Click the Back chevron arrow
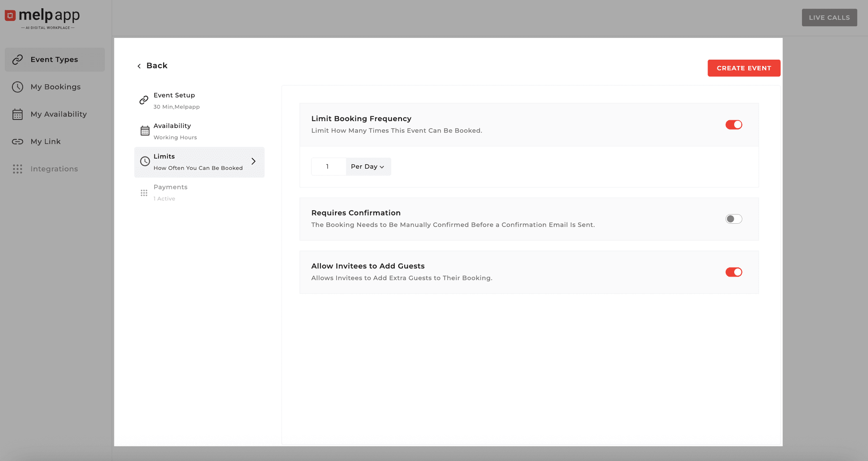Image resolution: width=868 pixels, height=461 pixels. click(139, 66)
